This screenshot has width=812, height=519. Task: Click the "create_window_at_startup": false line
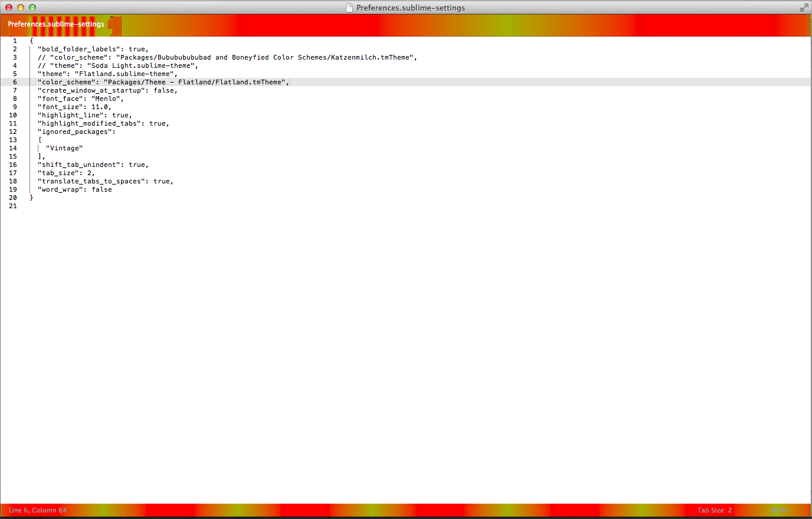tap(107, 91)
